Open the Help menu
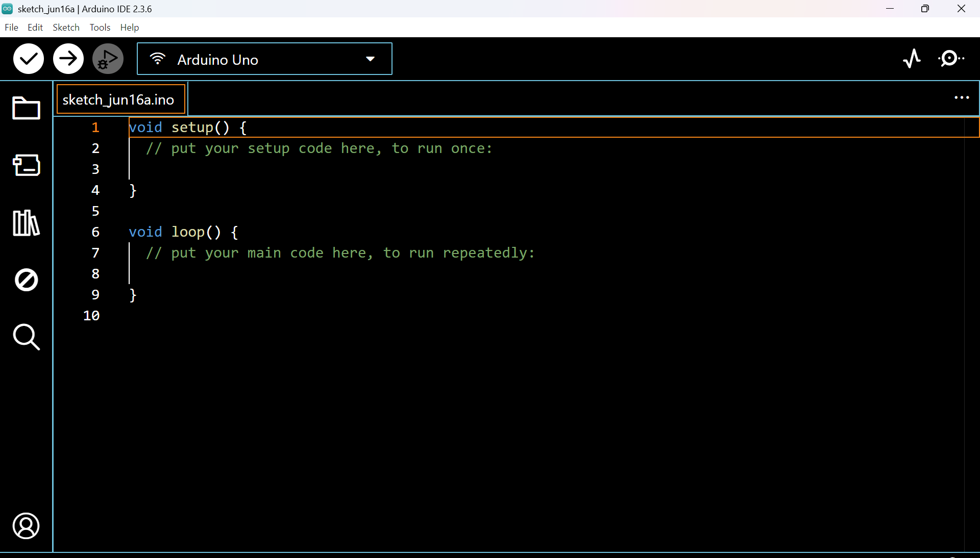This screenshot has width=980, height=558. click(x=130, y=28)
